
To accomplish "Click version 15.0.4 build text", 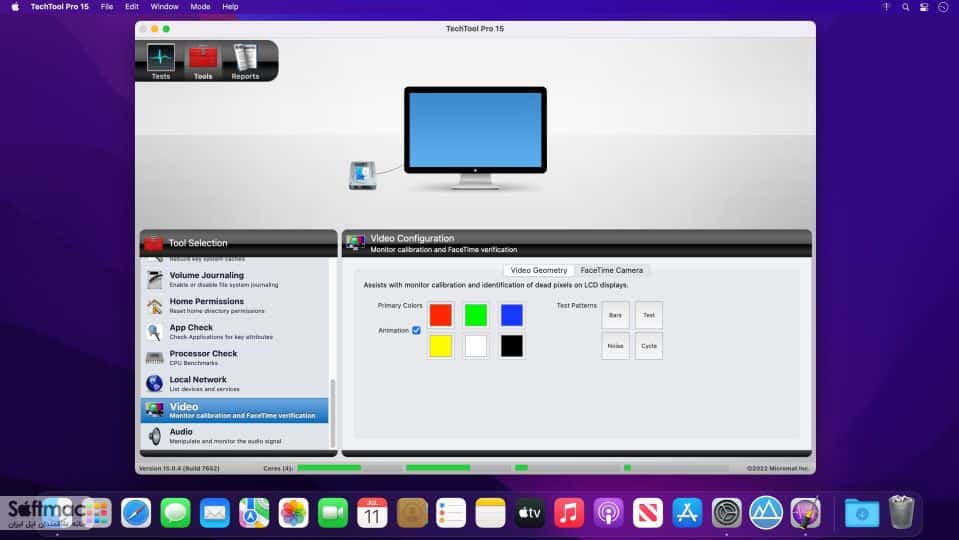I will pos(179,468).
